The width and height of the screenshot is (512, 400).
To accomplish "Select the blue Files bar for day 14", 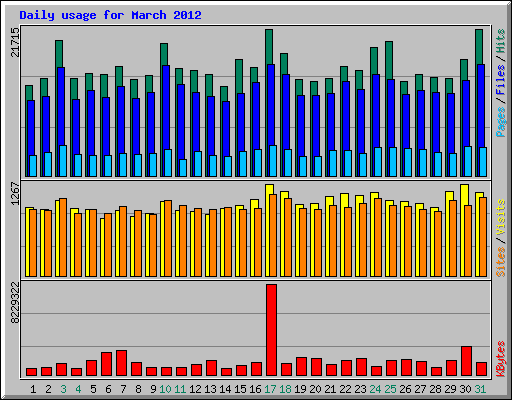I will (226, 128).
